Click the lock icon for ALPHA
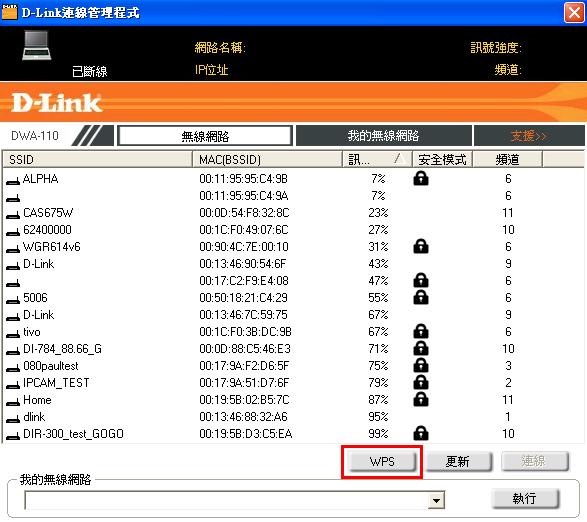The height and width of the screenshot is (522, 587). (x=421, y=178)
